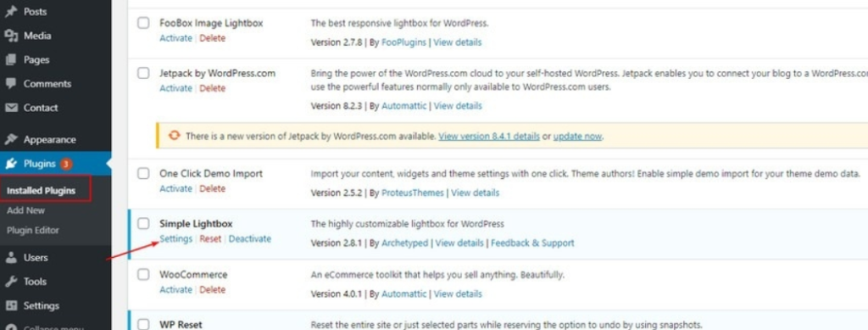Click the Users person icon
Screen dimensions: 868x330
tap(11, 257)
